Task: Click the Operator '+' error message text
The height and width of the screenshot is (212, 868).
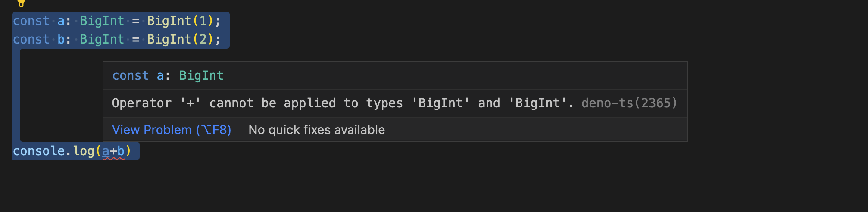Action: coord(343,103)
